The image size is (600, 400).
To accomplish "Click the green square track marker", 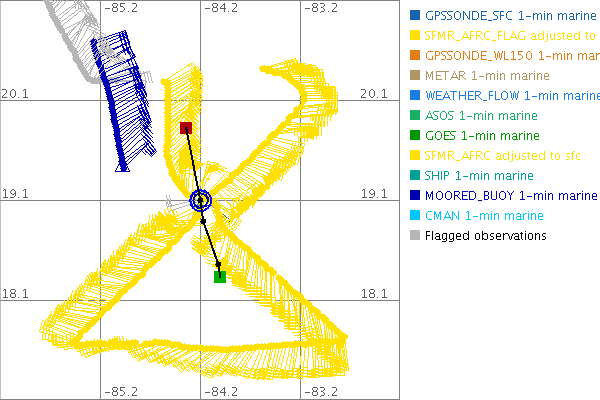I will tap(220, 276).
